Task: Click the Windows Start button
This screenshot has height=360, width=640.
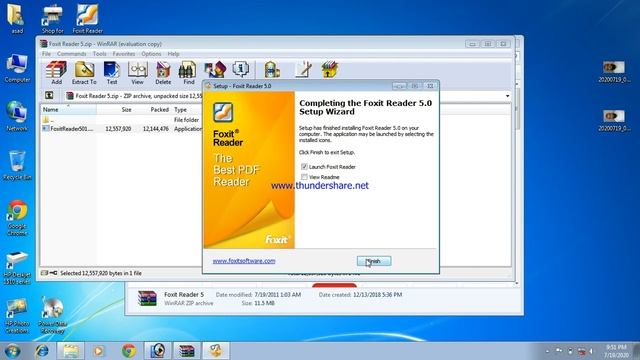Action: click(x=12, y=351)
